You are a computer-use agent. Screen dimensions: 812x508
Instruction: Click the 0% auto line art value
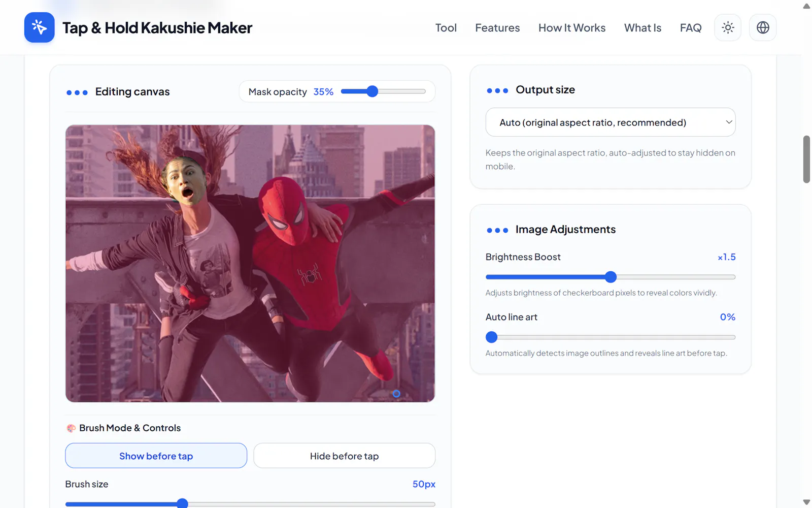(728, 317)
